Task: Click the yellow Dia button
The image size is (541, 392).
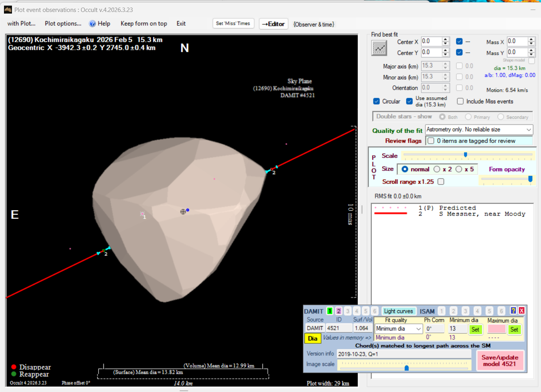Action: click(x=312, y=339)
